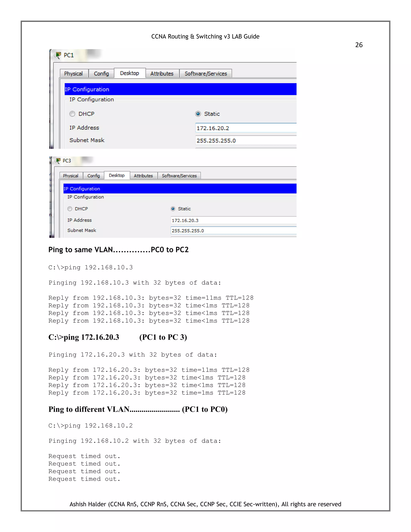Screen dimensions: 411x532
Task: Switch to Attributes tab in PC3 window
Action: 143,176
